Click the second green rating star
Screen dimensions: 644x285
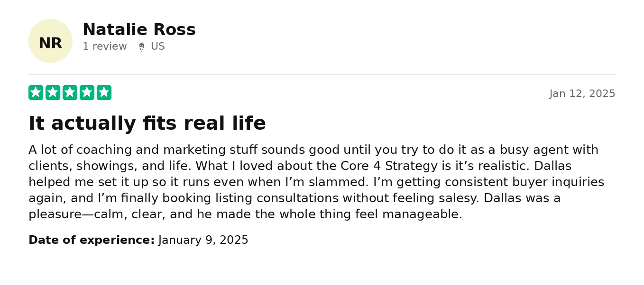click(x=53, y=93)
